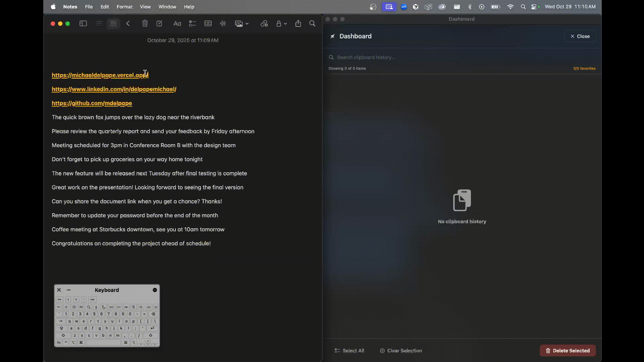
Task: Click the Search clipboard history field
Action: click(366, 57)
